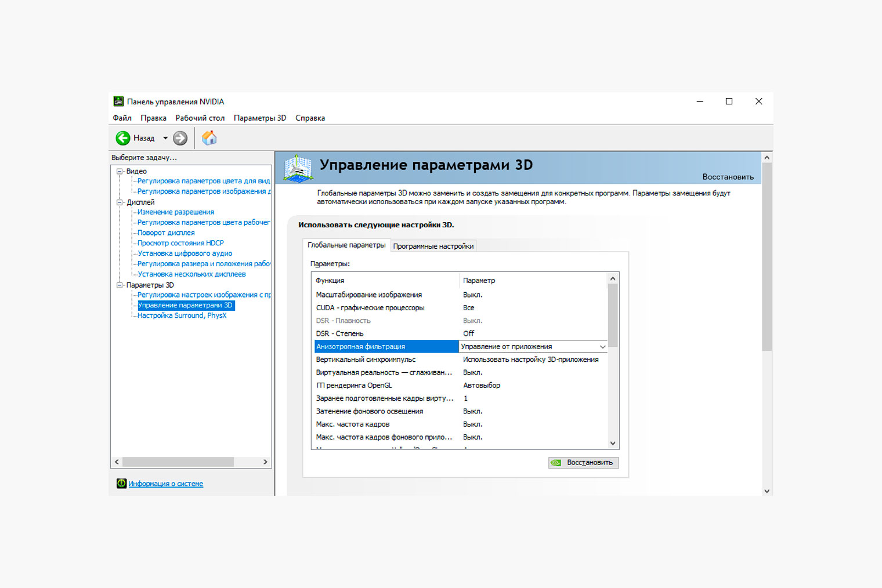
Task: Open the Справка menu
Action: 310,118
